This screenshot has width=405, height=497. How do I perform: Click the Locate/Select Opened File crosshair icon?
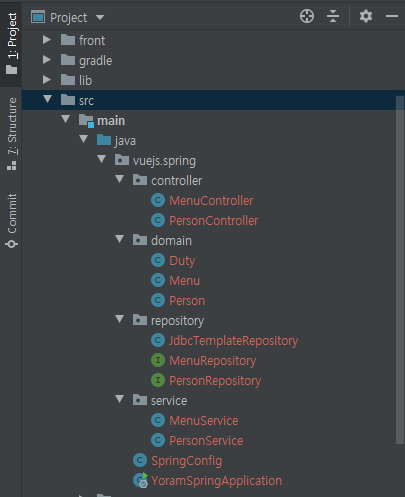(307, 16)
